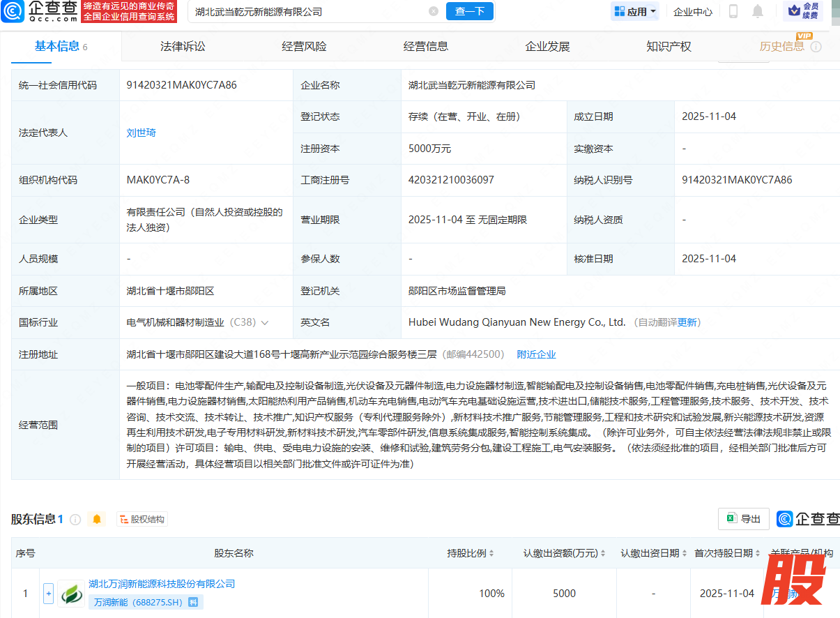Sort by 首次持股日期 column
The height and width of the screenshot is (618, 840).
click(757, 553)
